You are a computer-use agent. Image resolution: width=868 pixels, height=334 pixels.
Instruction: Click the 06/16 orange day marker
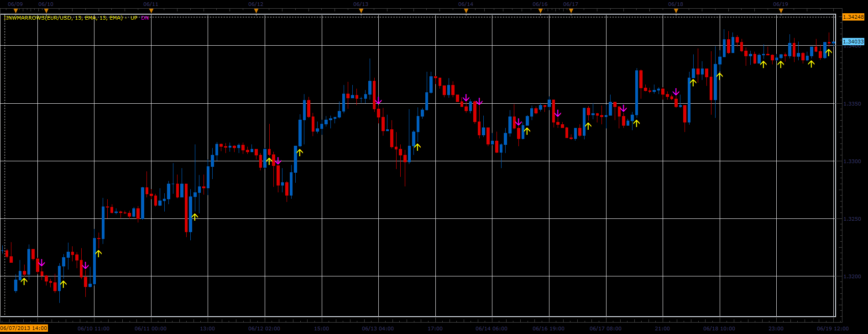pos(540,11)
